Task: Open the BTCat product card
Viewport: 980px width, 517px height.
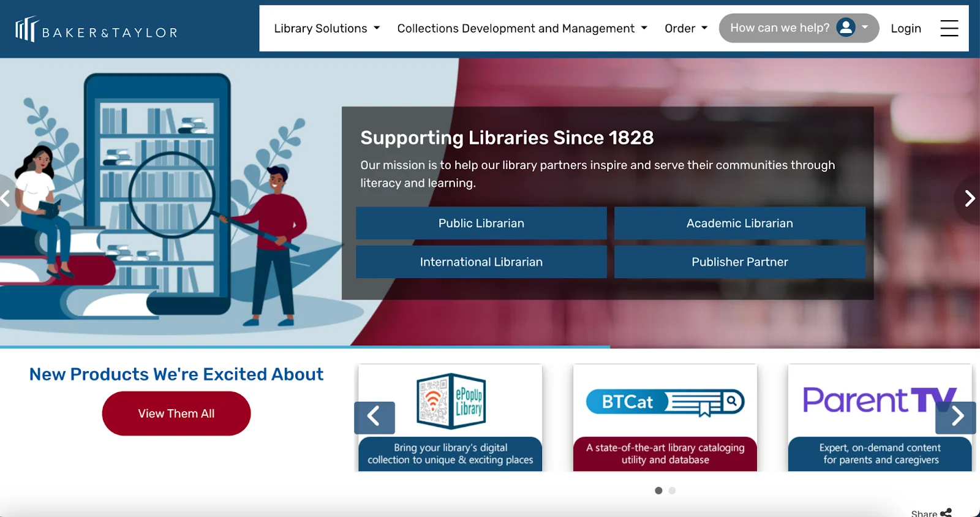Action: point(665,418)
